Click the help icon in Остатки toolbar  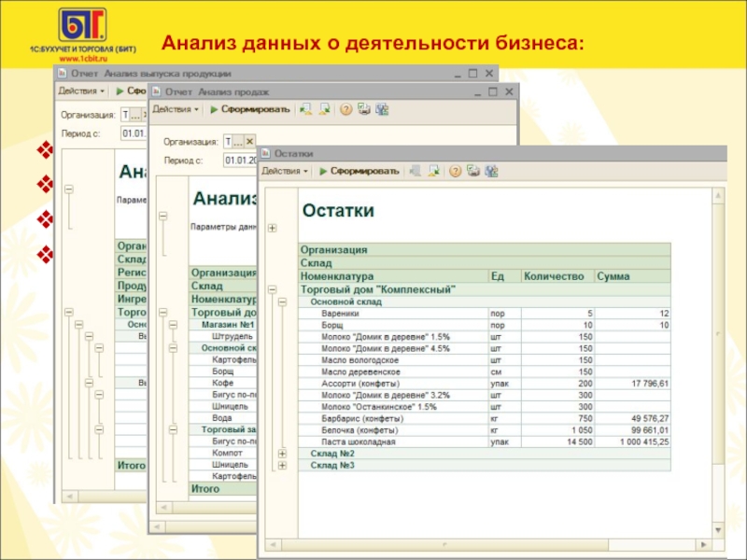click(x=456, y=172)
